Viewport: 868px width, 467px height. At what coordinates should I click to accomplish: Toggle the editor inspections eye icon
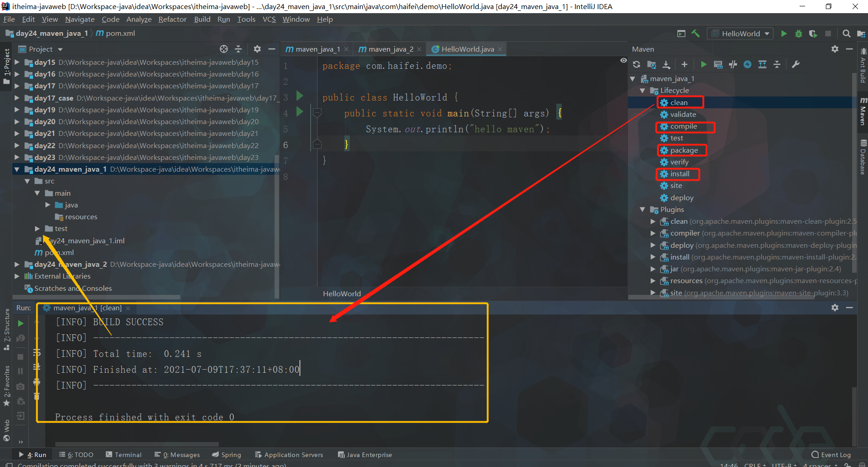click(623, 60)
